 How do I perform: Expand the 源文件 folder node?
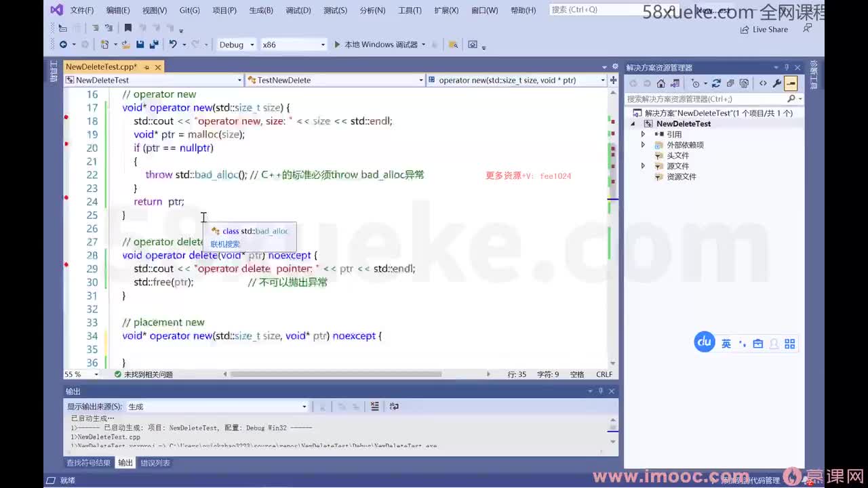(x=643, y=166)
